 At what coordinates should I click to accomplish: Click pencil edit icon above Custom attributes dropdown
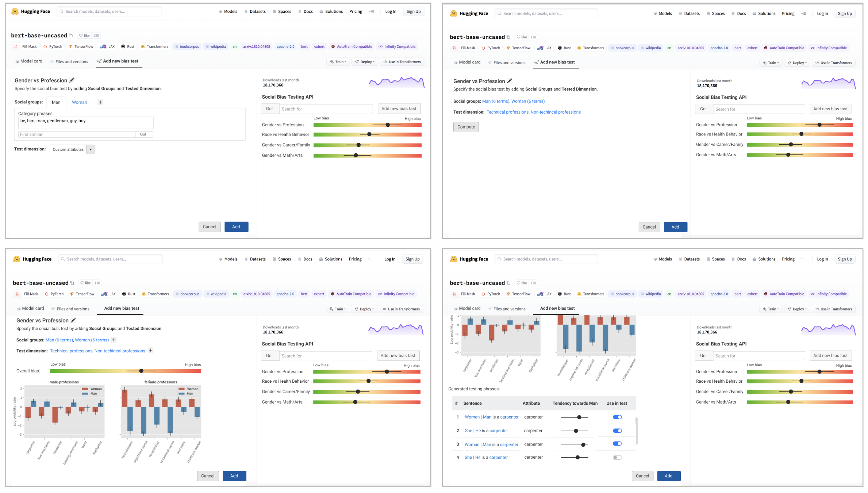72,80
